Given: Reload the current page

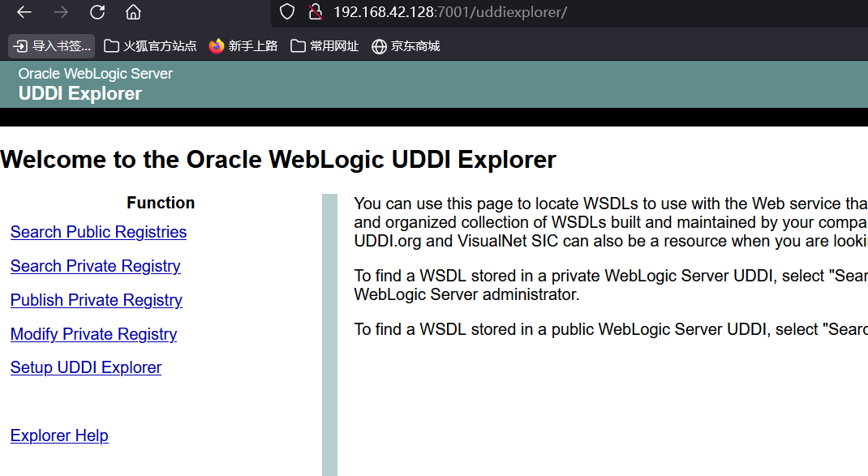Looking at the screenshot, I should point(97,12).
